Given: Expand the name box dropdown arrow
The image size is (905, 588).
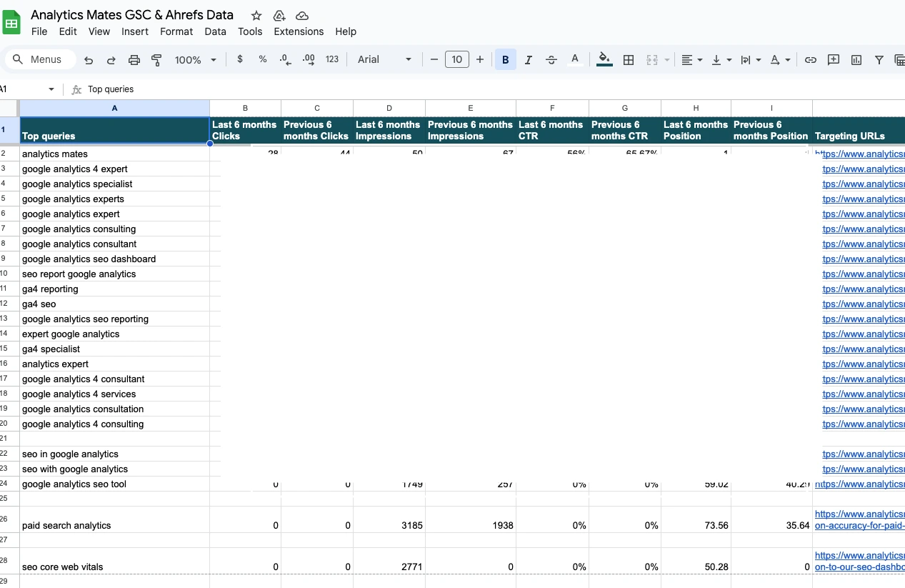Looking at the screenshot, I should tap(51, 89).
